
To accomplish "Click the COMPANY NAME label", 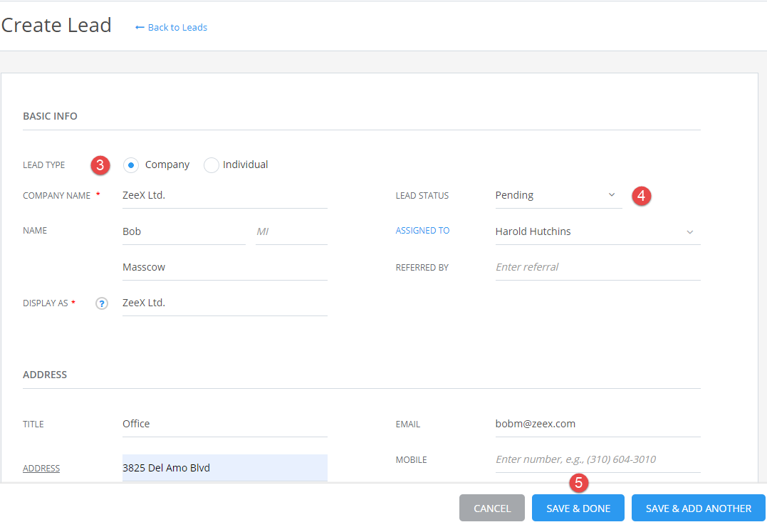I will [57, 196].
